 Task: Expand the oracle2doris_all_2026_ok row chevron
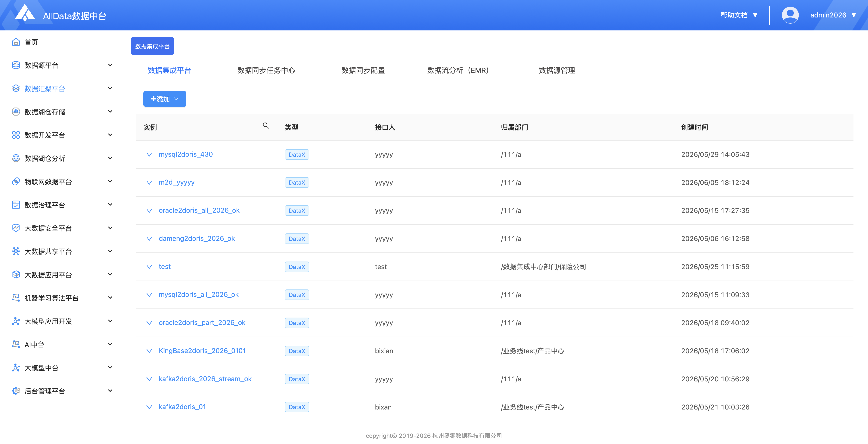pos(149,210)
